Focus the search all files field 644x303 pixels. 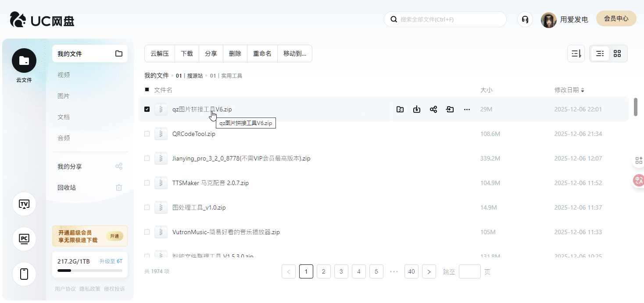445,19
